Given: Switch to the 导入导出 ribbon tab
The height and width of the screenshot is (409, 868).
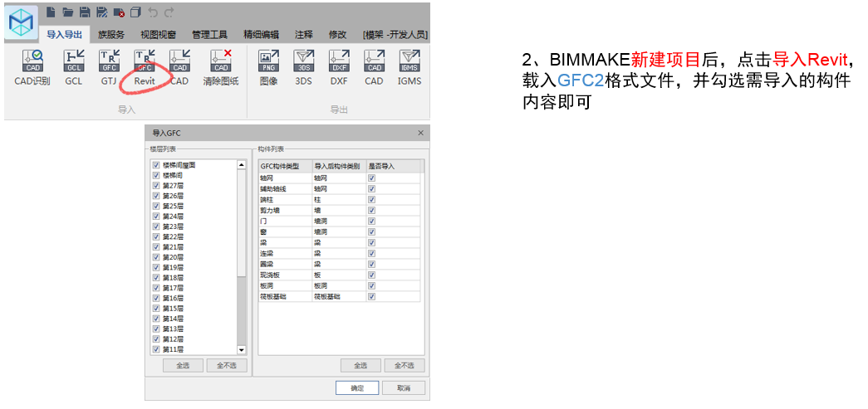Looking at the screenshot, I should pyautogui.click(x=64, y=34).
